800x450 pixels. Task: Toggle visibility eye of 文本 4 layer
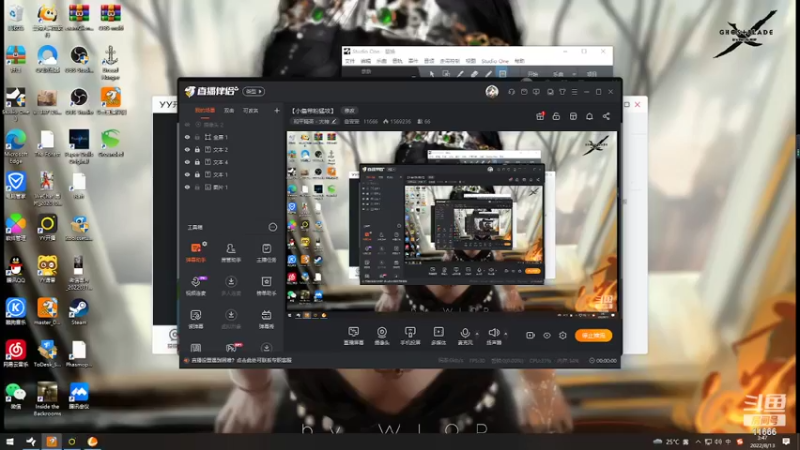click(187, 162)
